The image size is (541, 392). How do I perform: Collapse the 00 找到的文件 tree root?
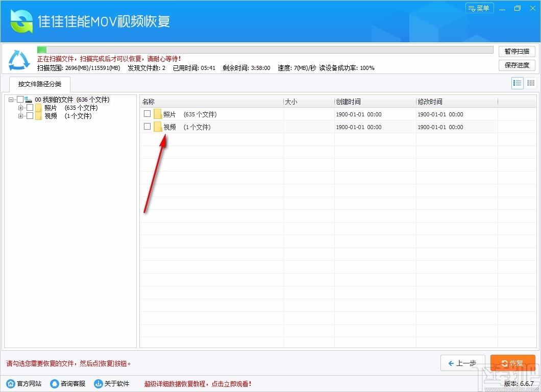[x=11, y=100]
